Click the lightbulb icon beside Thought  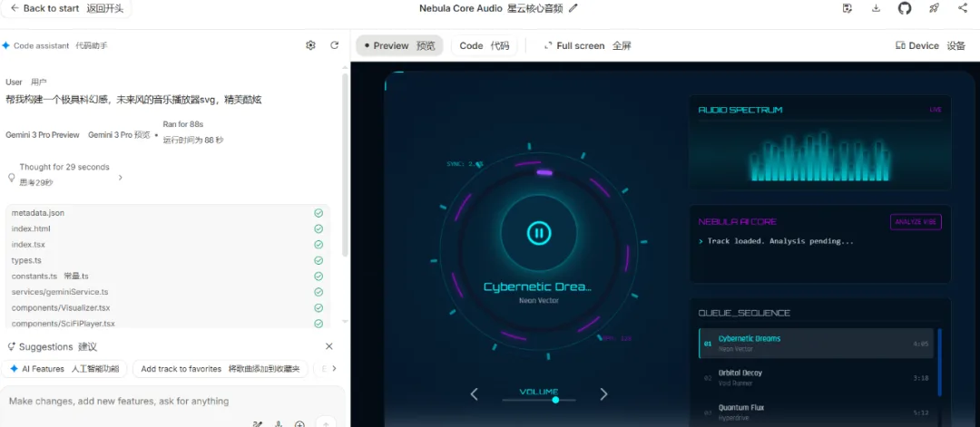(11, 178)
